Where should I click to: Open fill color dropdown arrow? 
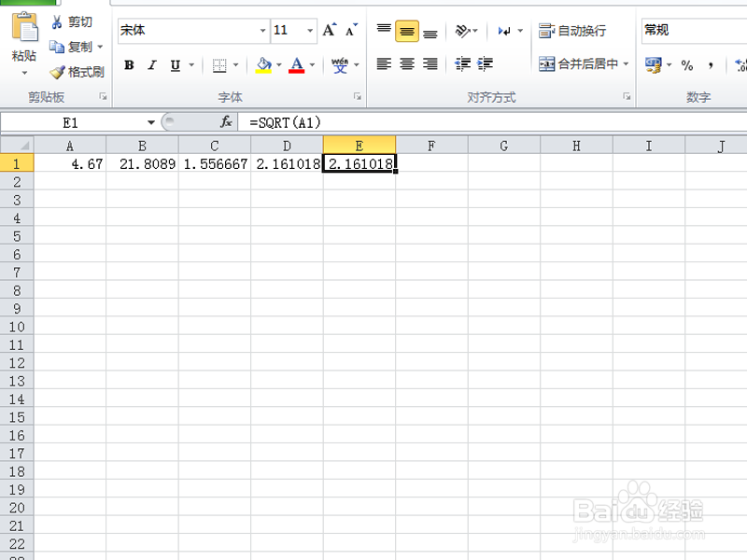click(279, 64)
